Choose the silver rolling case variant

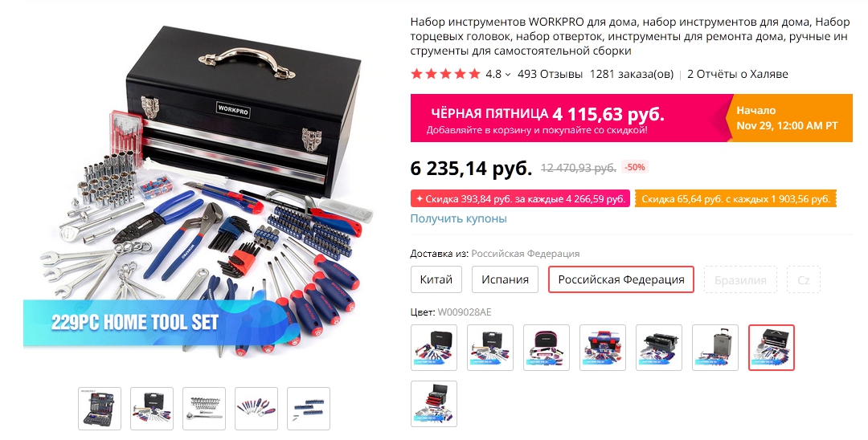click(715, 348)
